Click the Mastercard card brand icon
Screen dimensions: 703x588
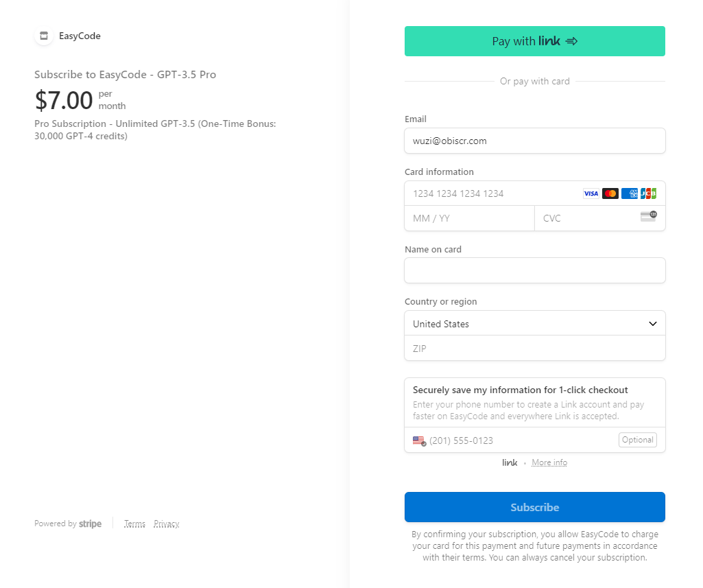[610, 193]
